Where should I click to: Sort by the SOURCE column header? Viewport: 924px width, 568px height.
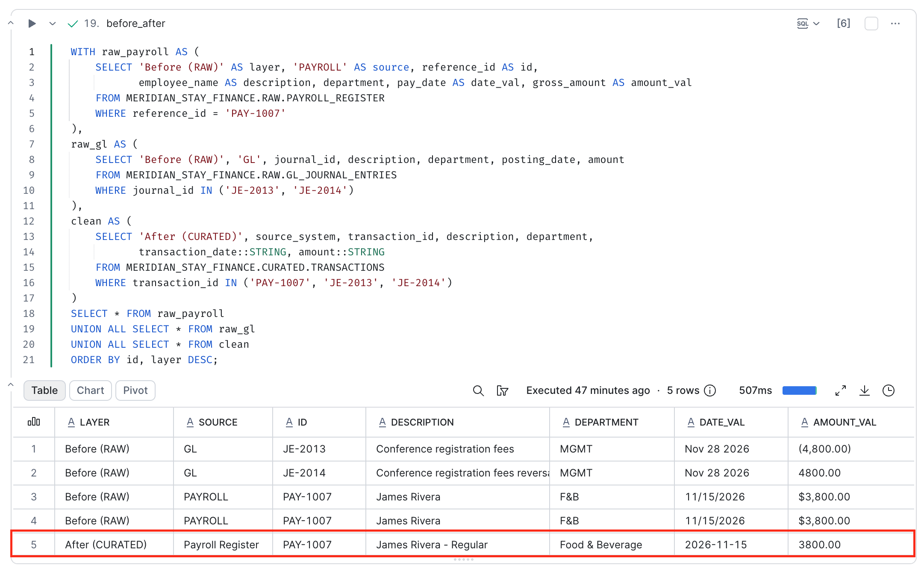(x=223, y=422)
